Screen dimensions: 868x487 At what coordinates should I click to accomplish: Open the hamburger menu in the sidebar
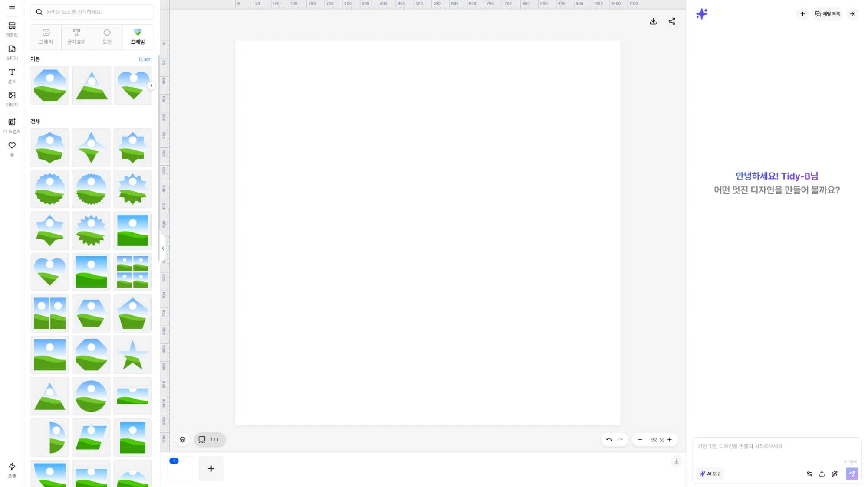(x=12, y=8)
